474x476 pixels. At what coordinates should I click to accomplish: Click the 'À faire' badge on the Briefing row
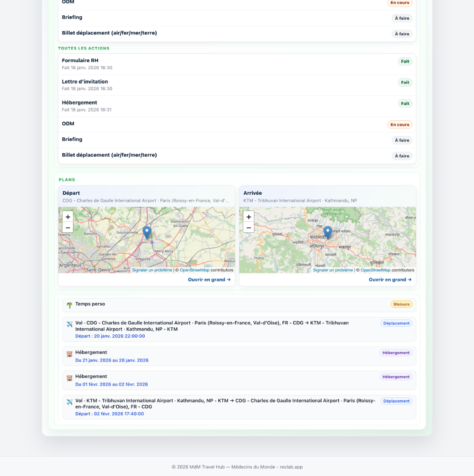[402, 140]
